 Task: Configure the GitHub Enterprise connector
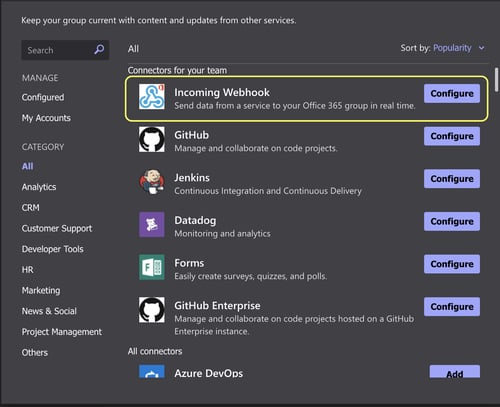point(452,307)
